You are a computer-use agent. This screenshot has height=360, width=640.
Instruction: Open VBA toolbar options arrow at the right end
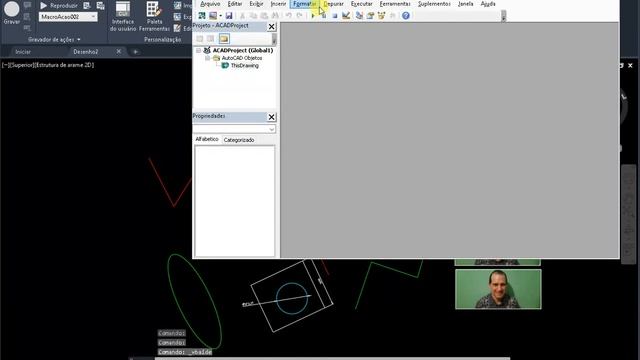point(503,16)
